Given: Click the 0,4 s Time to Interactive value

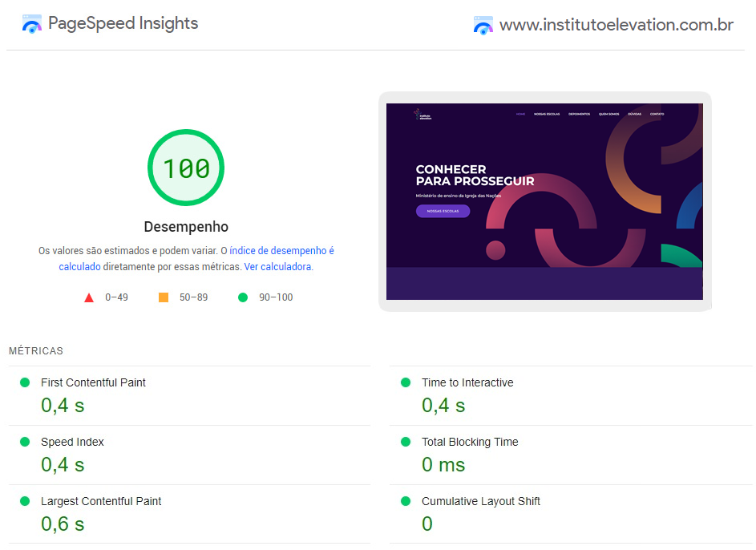Looking at the screenshot, I should [443, 406].
